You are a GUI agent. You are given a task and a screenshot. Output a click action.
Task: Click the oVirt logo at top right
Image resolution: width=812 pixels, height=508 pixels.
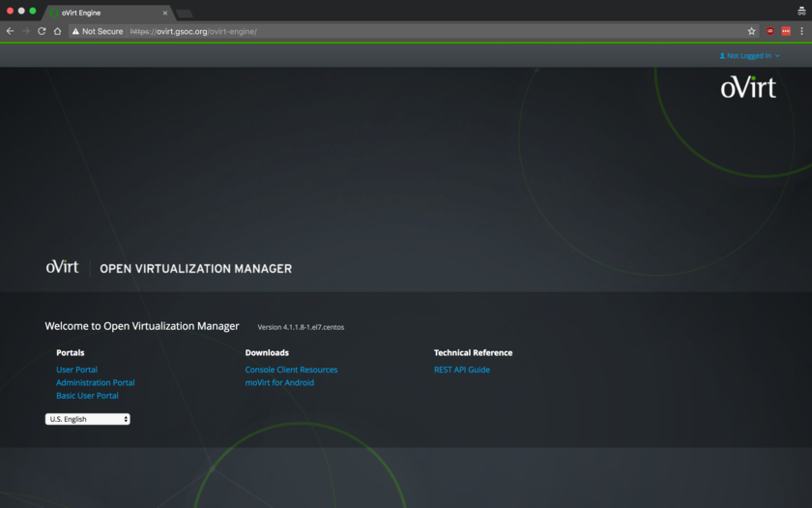click(x=748, y=86)
